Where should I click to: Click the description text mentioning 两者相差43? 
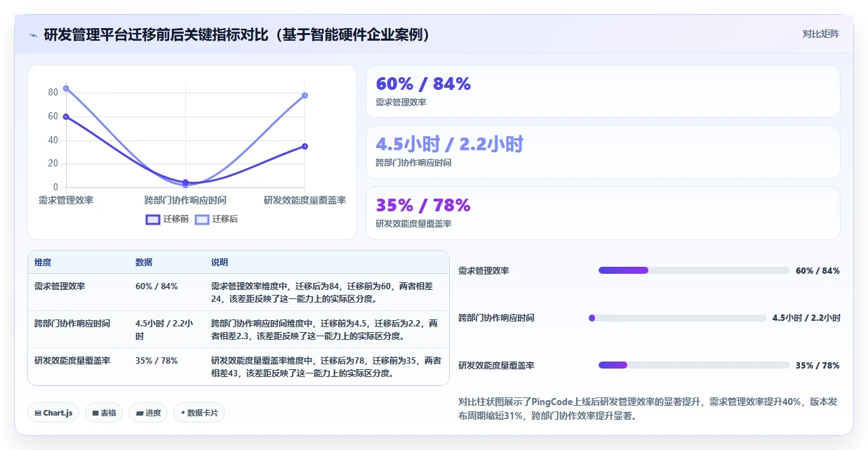326,367
